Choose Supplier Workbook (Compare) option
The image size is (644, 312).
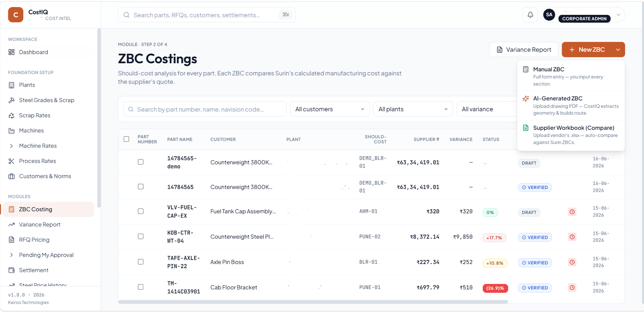click(x=571, y=135)
